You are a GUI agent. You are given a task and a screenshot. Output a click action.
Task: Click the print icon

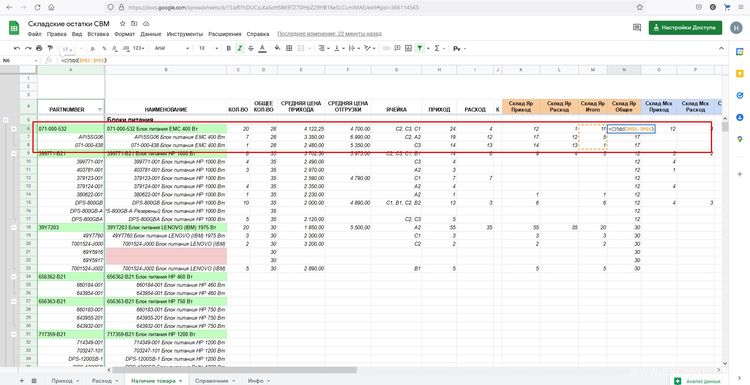pos(39,48)
